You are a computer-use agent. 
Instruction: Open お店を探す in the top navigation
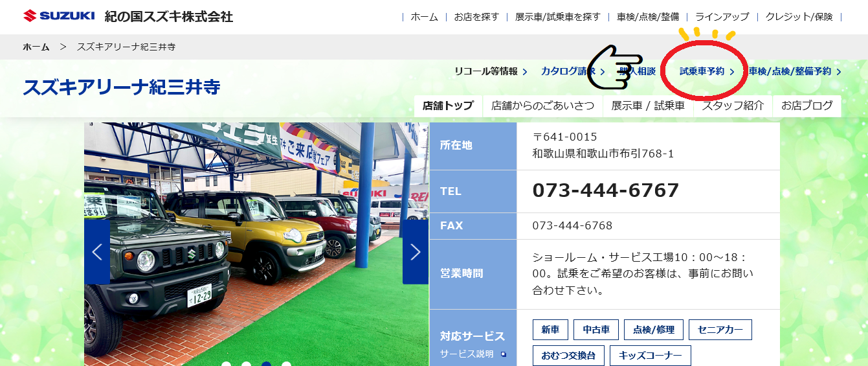click(476, 17)
